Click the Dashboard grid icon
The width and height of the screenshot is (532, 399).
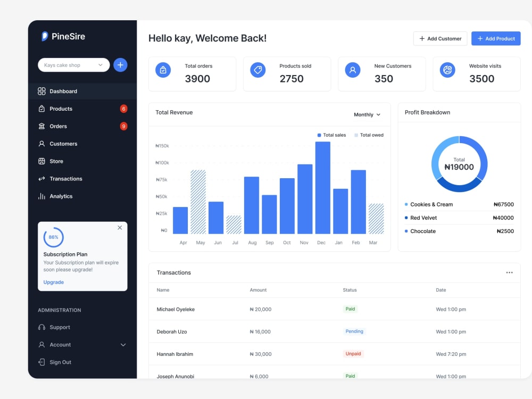point(41,91)
